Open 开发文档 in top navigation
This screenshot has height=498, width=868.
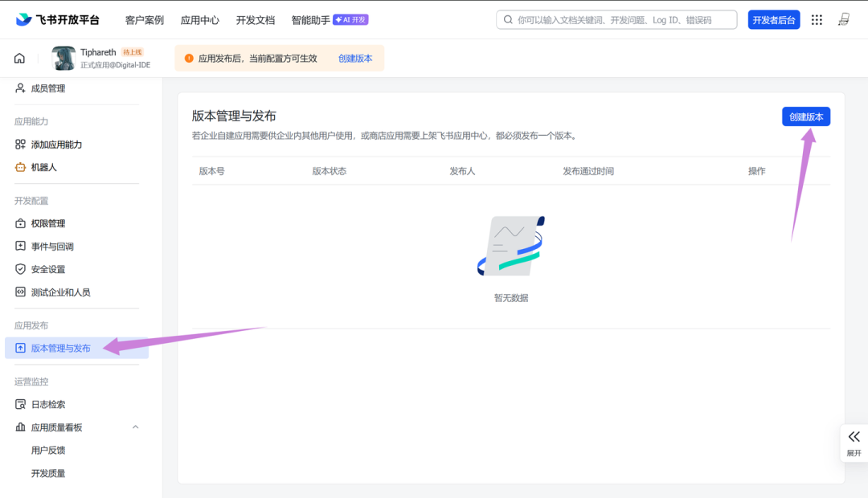(x=255, y=20)
